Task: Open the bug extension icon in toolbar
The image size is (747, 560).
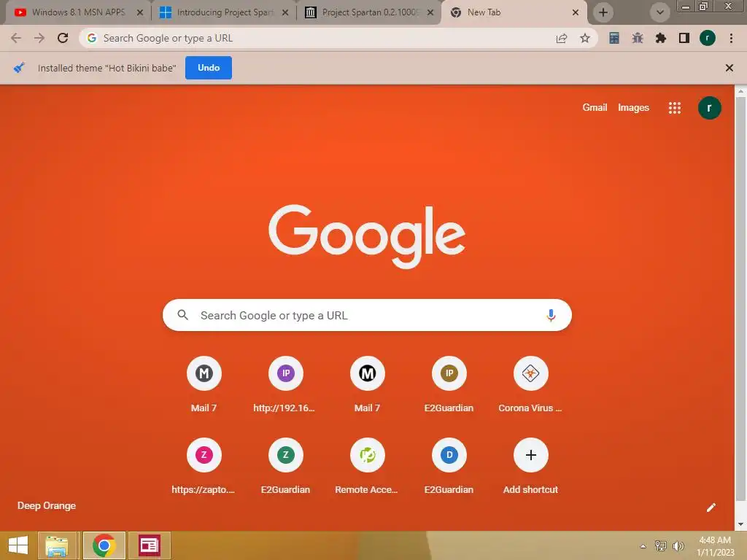Action: 638,38
